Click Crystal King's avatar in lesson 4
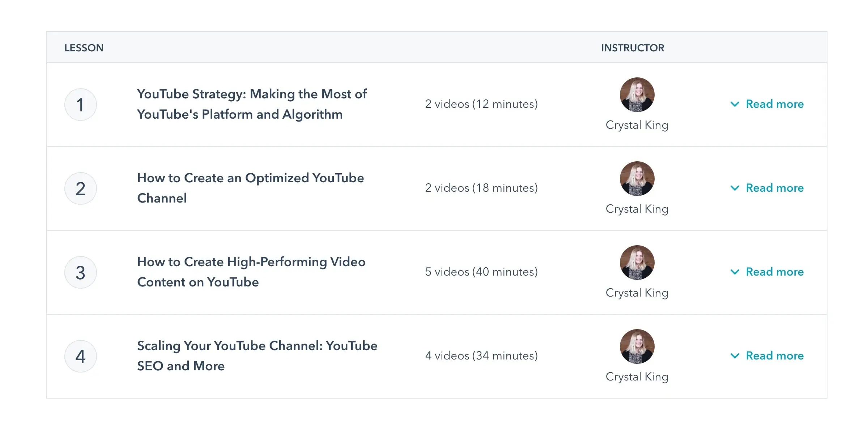Image resolution: width=868 pixels, height=434 pixels. [x=637, y=346]
